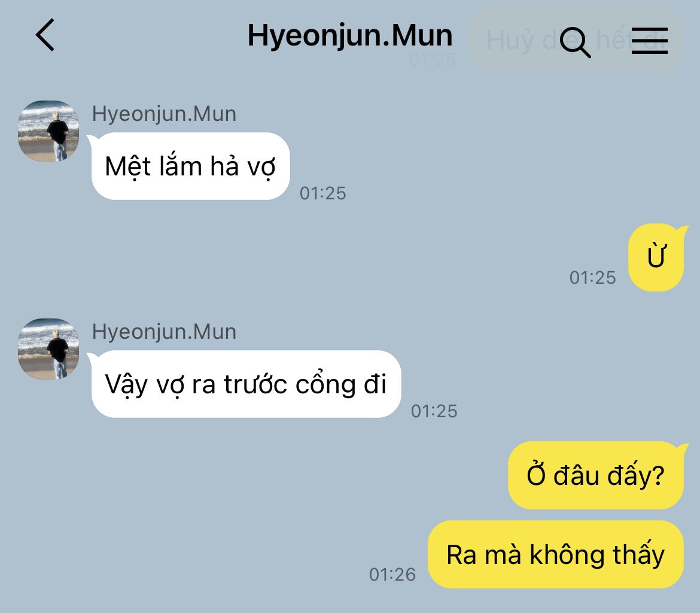Open the hamburger menu icon

[650, 41]
